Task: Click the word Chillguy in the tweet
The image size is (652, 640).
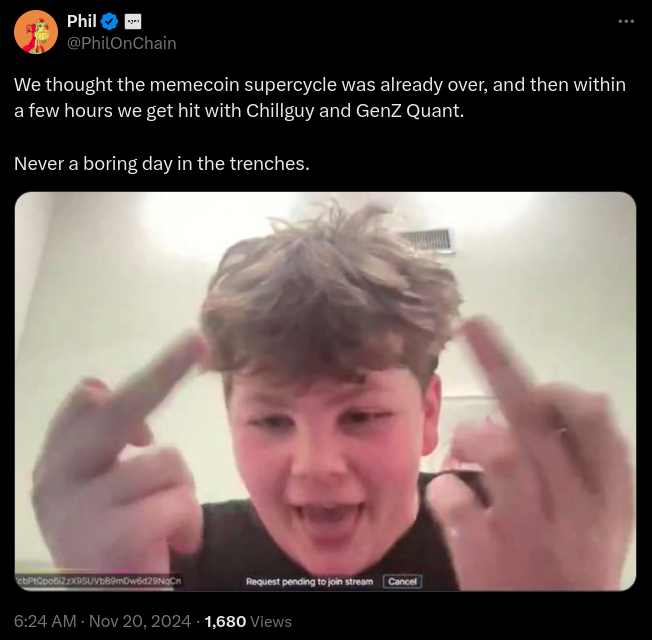Action: point(281,111)
